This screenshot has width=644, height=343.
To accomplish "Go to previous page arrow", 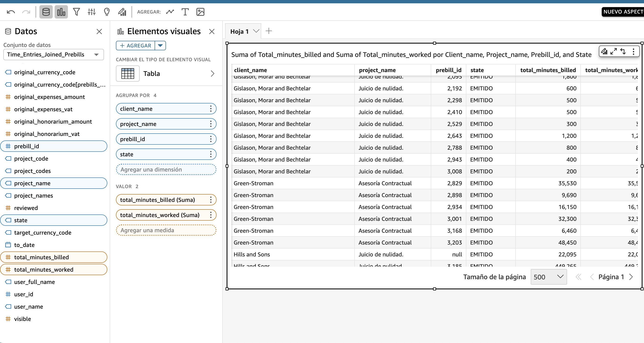I will [x=592, y=277].
